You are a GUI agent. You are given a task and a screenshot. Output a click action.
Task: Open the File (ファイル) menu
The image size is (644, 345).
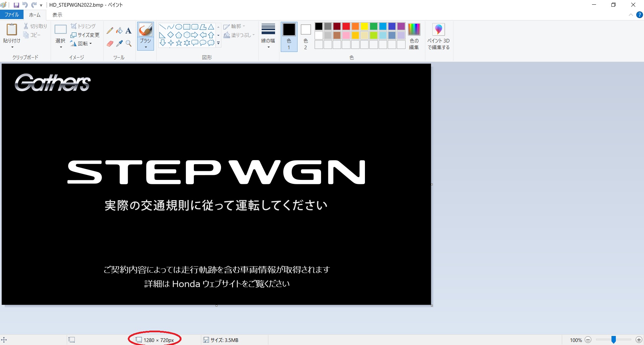pyautogui.click(x=12, y=15)
